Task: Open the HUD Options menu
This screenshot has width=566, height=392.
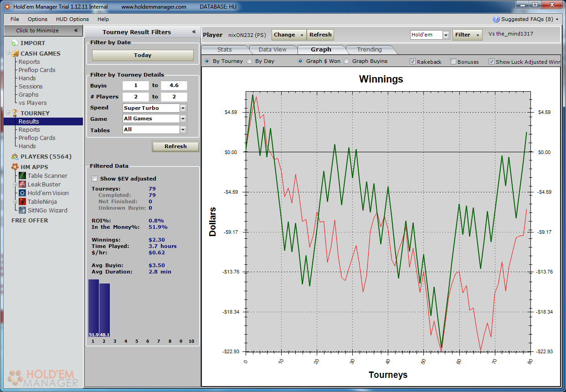Action: click(x=72, y=19)
